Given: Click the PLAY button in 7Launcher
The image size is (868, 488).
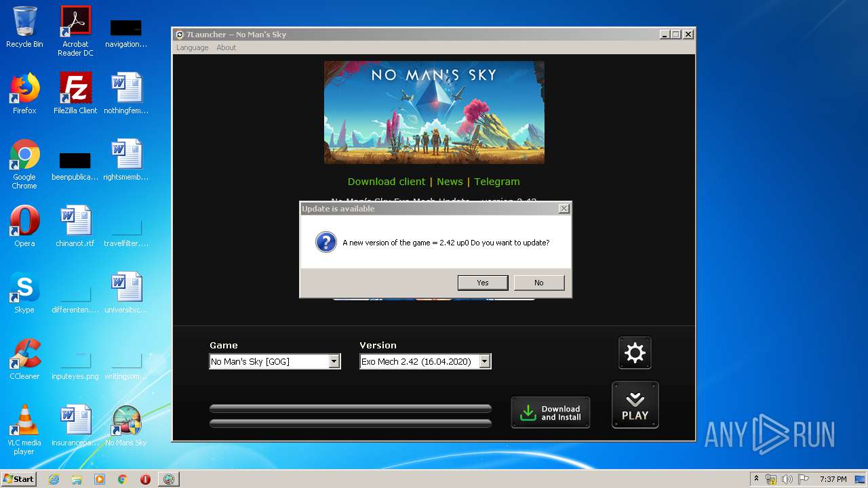Looking at the screenshot, I should (635, 405).
